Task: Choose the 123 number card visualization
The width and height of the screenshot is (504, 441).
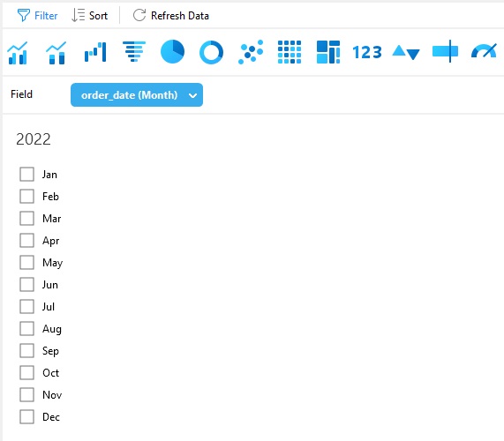Action: (367, 52)
